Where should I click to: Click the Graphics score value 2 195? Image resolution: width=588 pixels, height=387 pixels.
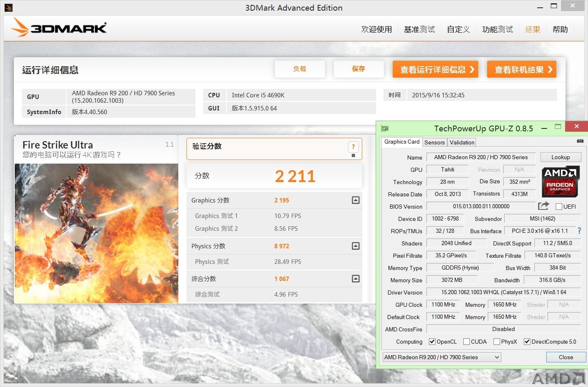click(281, 200)
